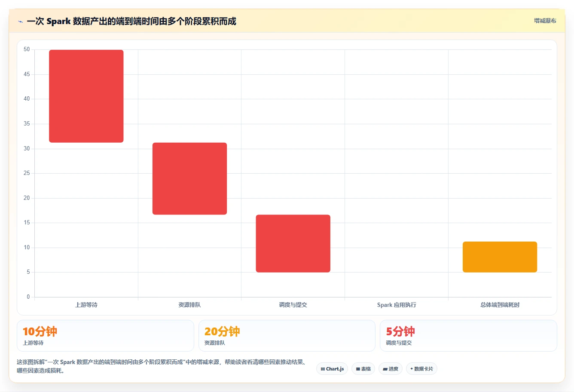Open the 10分钟 上游等待 data card
The height and width of the screenshot is (392, 574).
[105, 336]
